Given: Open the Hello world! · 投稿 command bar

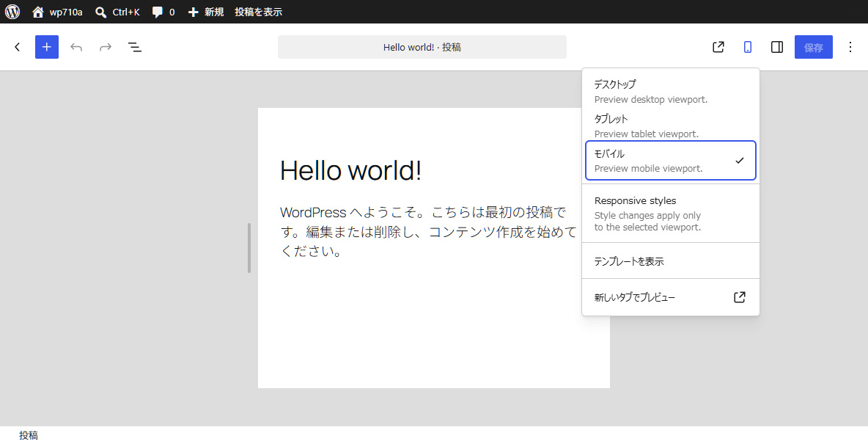Looking at the screenshot, I should (422, 47).
